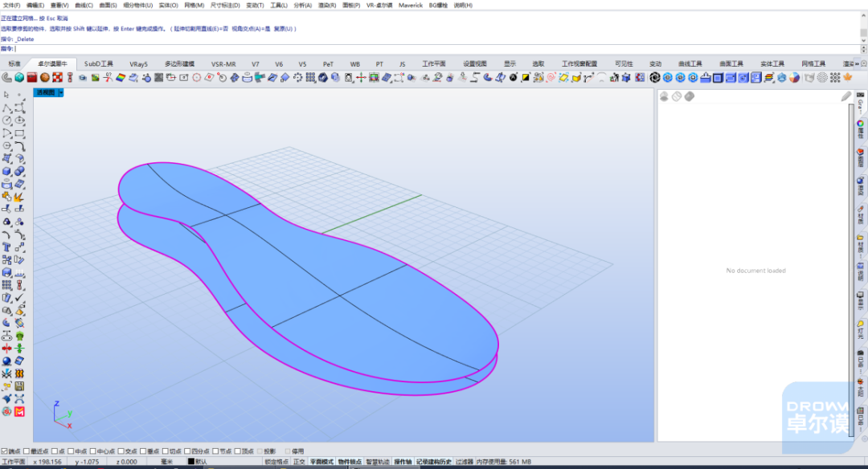Toggle 记录建构历史 in the status bar
Image resolution: width=868 pixels, height=469 pixels.
[434, 461]
